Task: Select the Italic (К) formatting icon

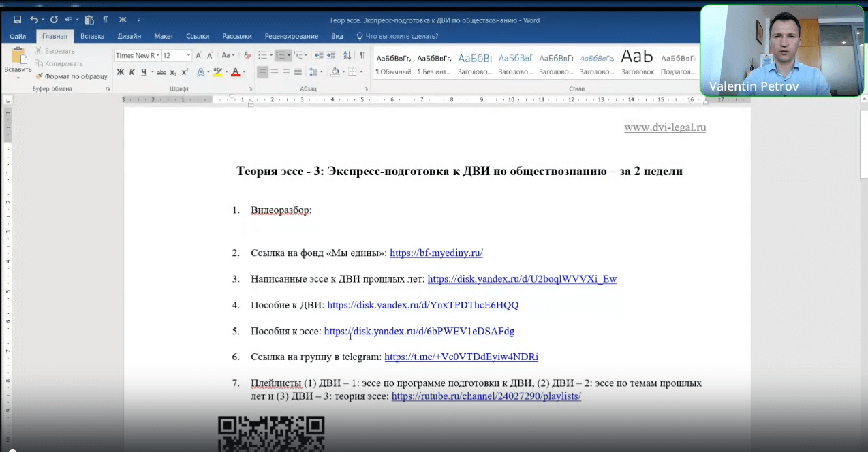Action: point(131,71)
